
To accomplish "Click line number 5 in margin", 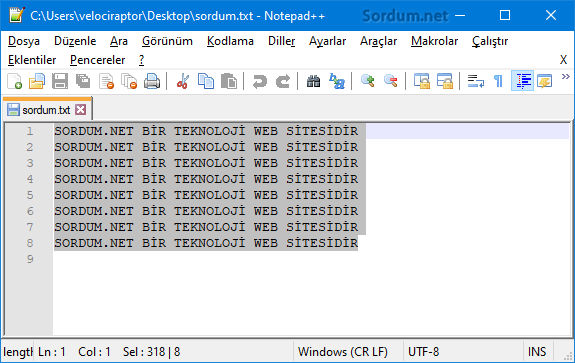I will point(30,195).
